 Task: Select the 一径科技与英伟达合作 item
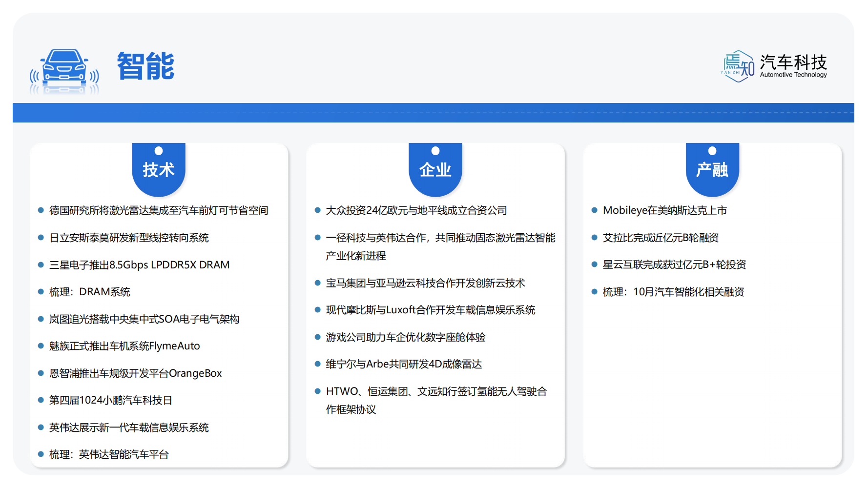click(441, 246)
